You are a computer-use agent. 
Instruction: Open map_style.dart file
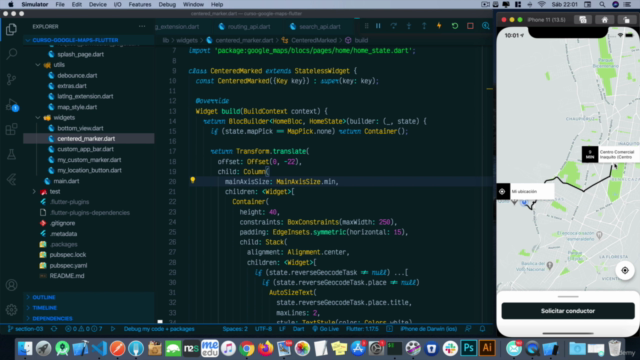tap(77, 107)
